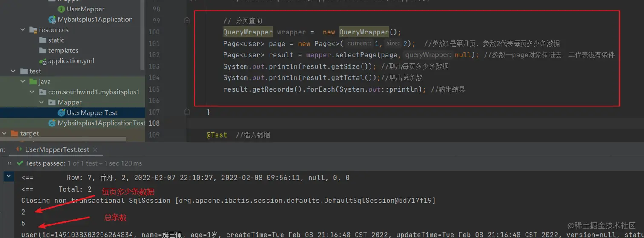Click the green tests passed checkmark
This screenshot has width=644, height=238.
click(x=20, y=163)
